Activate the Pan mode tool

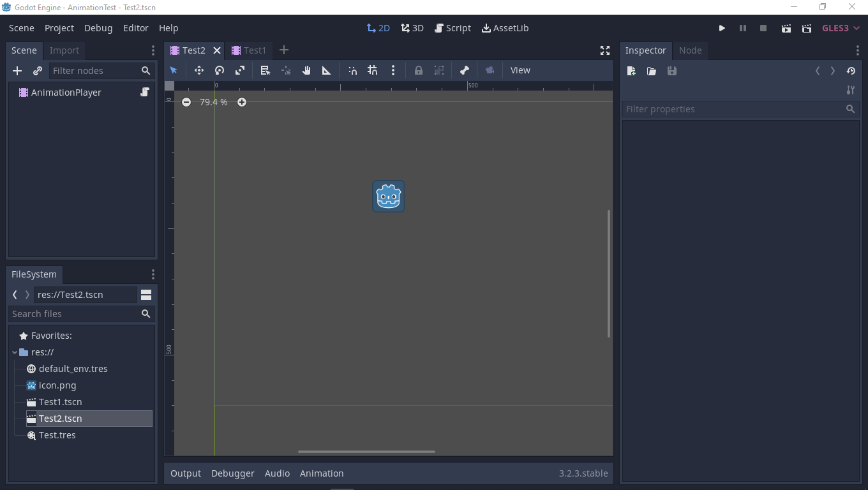[306, 70]
